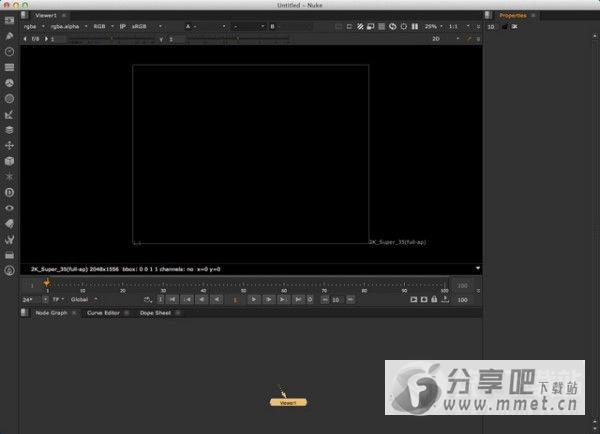The width and height of the screenshot is (600, 434).
Task: Open the Image nodes toolbar menu
Action: pos(9,20)
